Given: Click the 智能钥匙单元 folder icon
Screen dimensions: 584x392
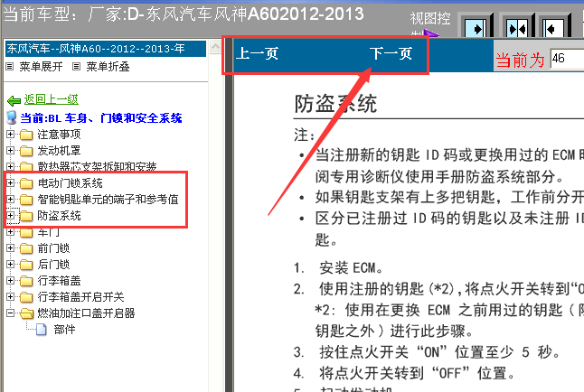Looking at the screenshot, I should [26, 200].
